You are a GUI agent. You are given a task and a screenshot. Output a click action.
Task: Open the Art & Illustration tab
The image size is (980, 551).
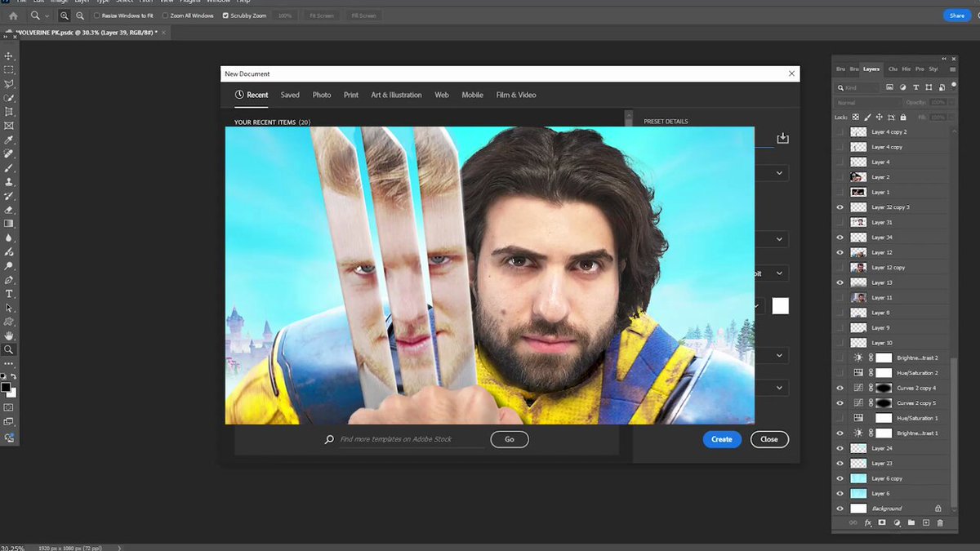coord(396,95)
